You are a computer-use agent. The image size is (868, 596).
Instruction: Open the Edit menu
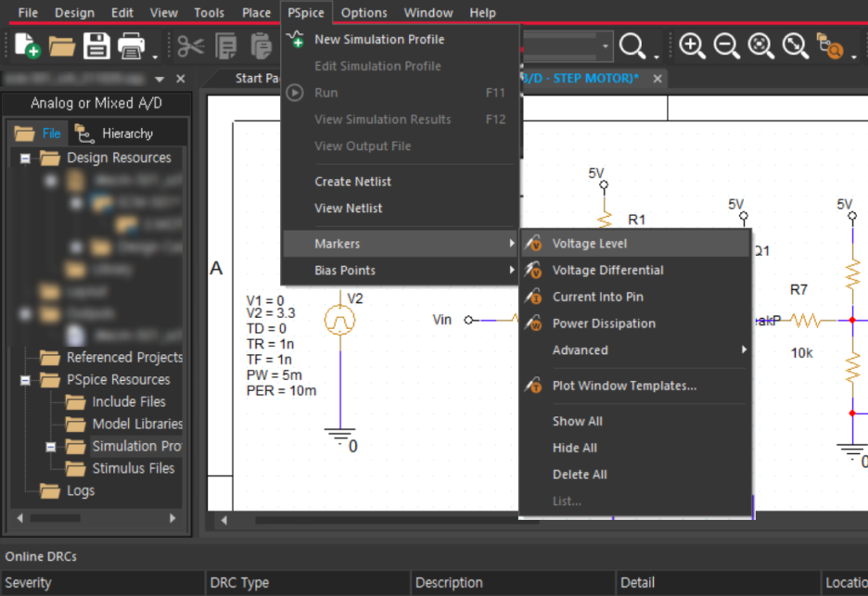121,13
